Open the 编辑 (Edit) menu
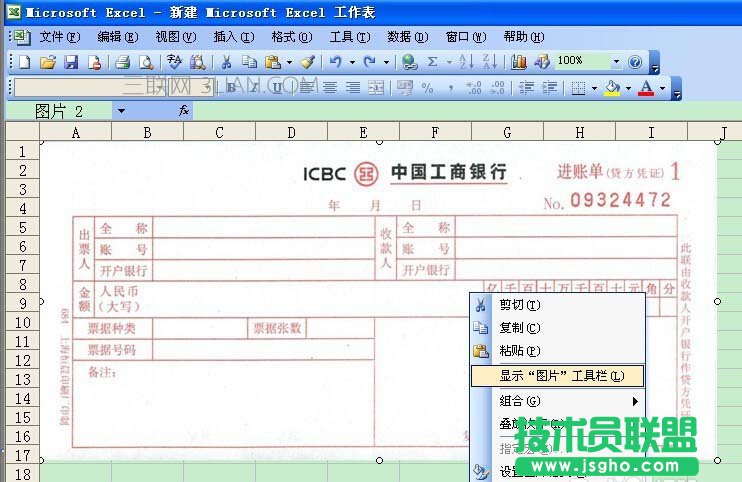 (x=118, y=37)
